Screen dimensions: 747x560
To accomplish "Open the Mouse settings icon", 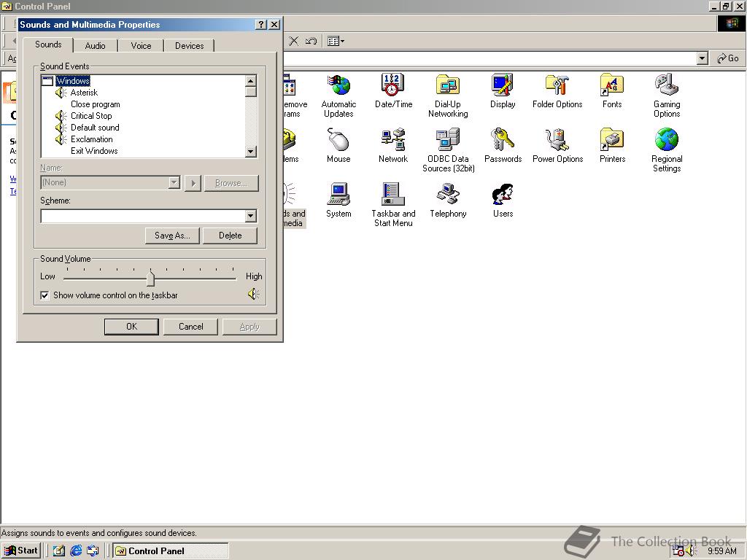I will tap(338, 145).
